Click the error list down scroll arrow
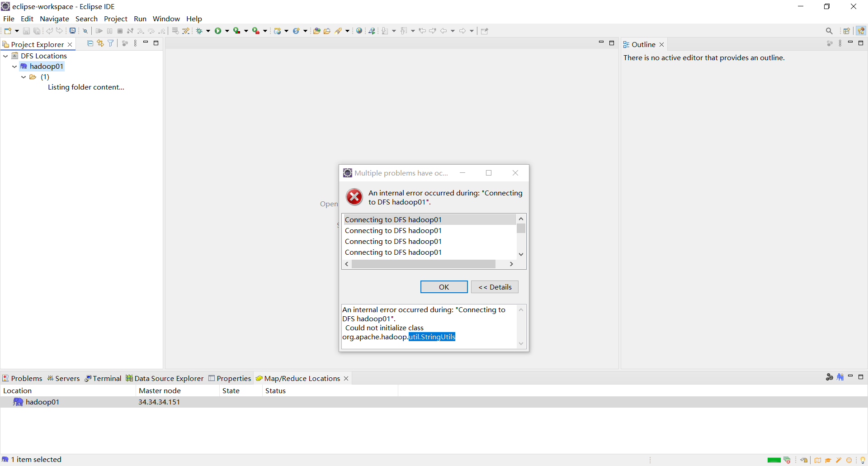Screen dimensions: 868x466 521,254
